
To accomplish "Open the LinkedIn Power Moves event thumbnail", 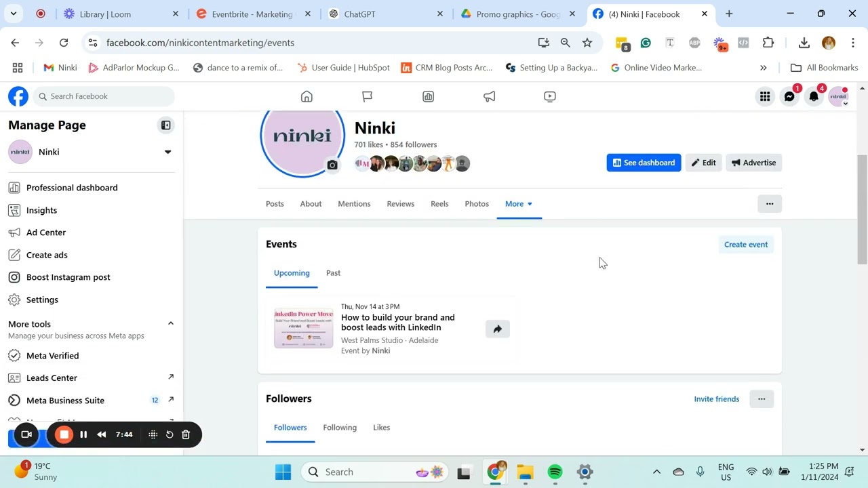I will [303, 329].
